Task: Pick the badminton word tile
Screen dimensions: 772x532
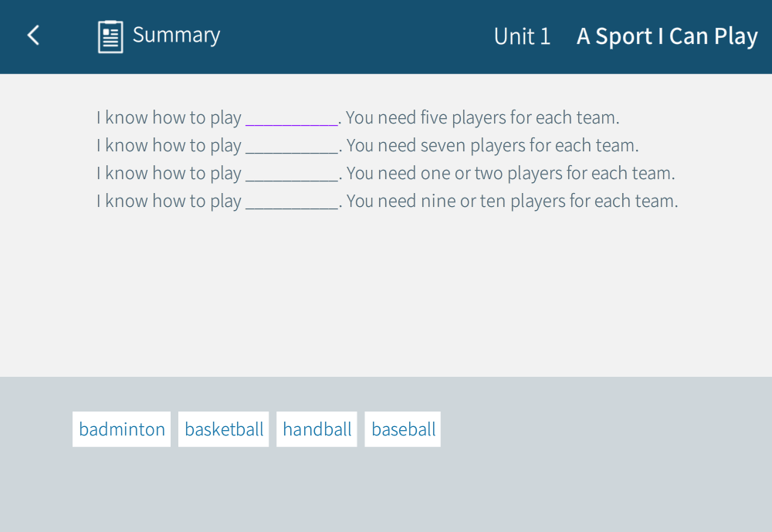Action: (x=122, y=429)
